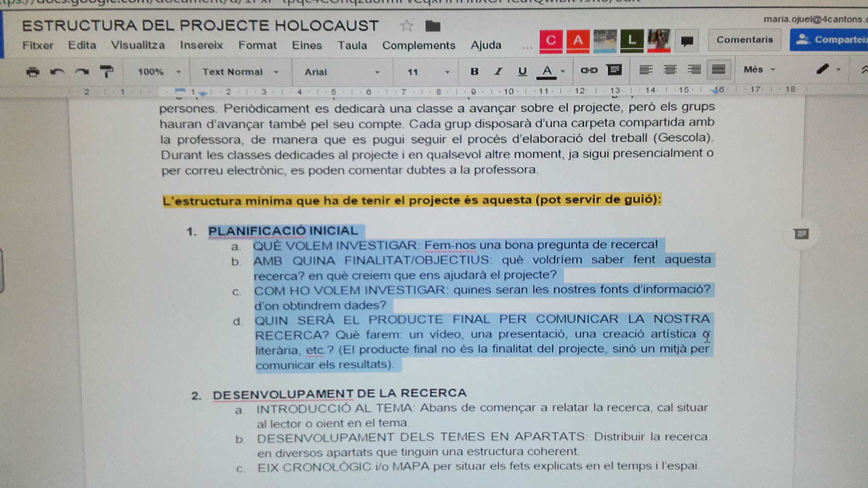Image resolution: width=868 pixels, height=488 pixels.
Task: Toggle italic formatting
Action: click(x=498, y=71)
